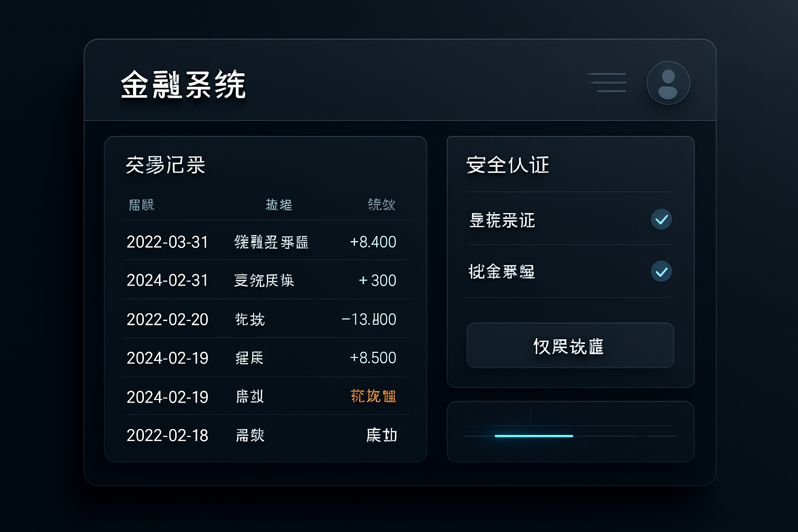
Task: Click the checkmark badge on the second verification item
Action: point(661,271)
